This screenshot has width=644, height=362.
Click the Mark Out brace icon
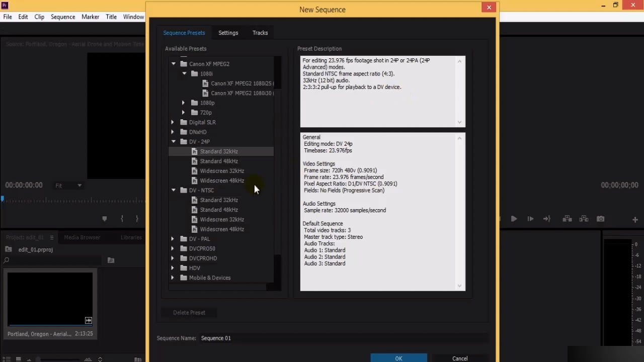pyautogui.click(x=137, y=219)
